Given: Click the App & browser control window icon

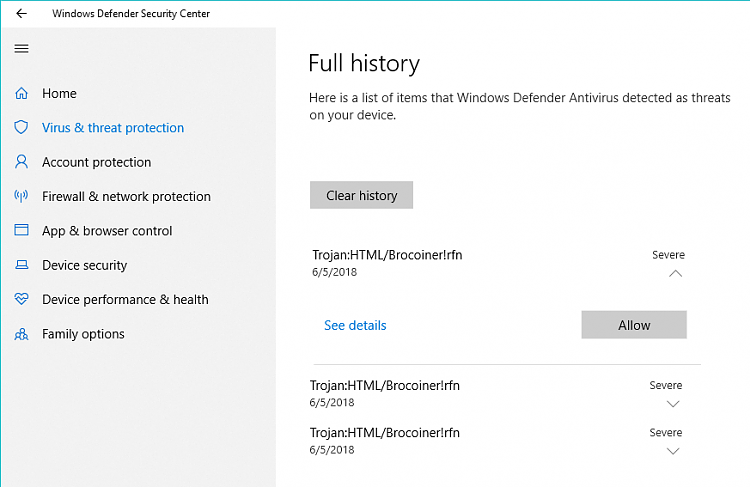Looking at the screenshot, I should [22, 230].
